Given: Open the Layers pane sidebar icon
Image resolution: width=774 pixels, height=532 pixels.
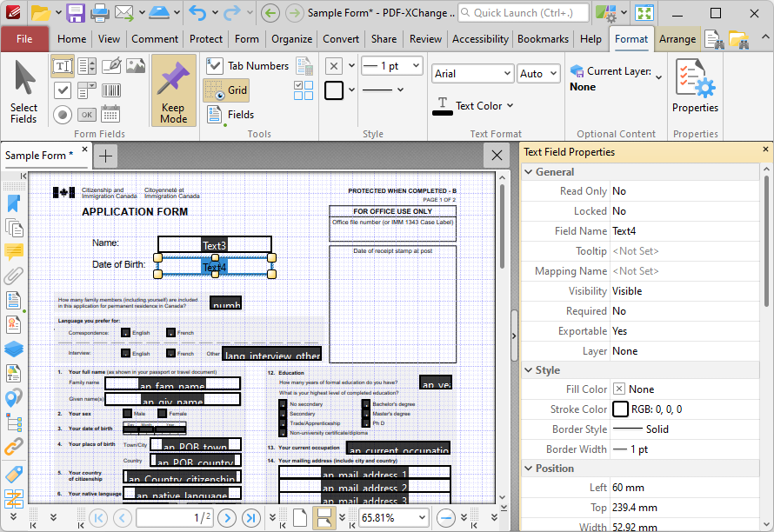Looking at the screenshot, I should pos(14,349).
